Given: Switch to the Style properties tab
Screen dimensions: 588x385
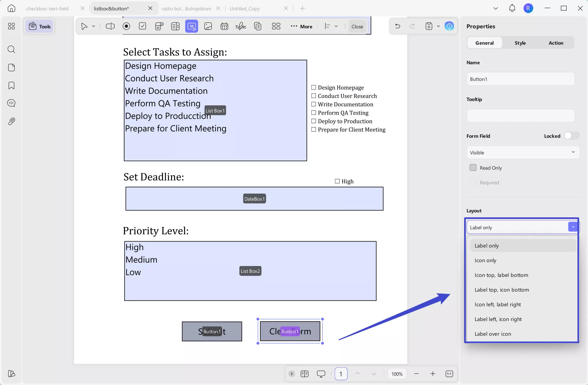Looking at the screenshot, I should (520, 43).
